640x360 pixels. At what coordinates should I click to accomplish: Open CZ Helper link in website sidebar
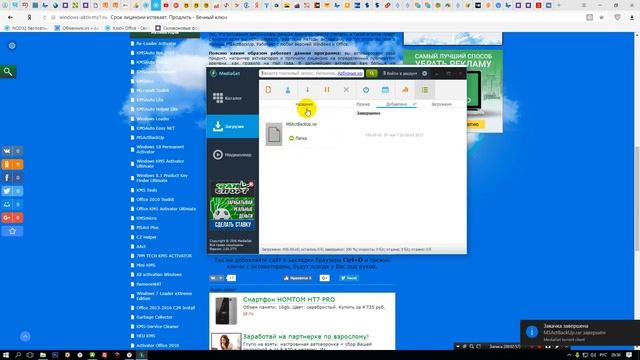(146, 237)
